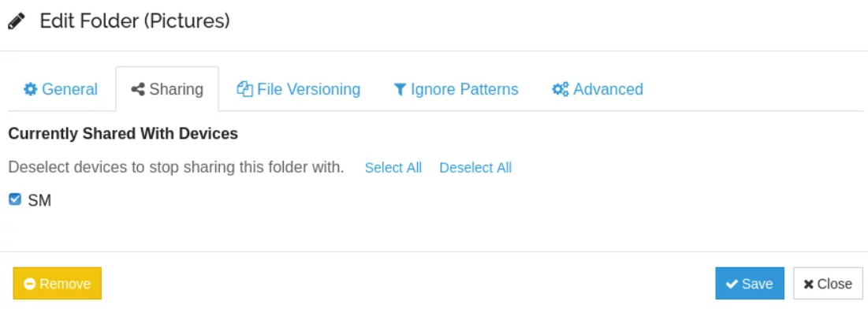Open the Advanced tab

(598, 89)
